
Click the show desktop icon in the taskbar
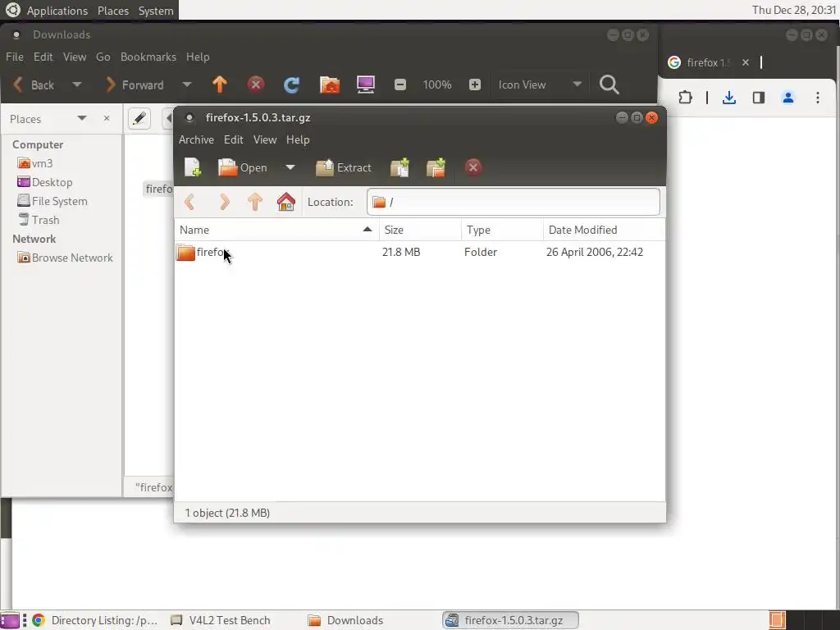point(10,620)
